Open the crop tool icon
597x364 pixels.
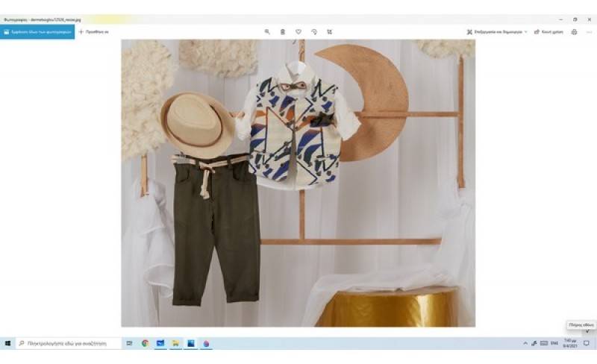[x=330, y=32]
